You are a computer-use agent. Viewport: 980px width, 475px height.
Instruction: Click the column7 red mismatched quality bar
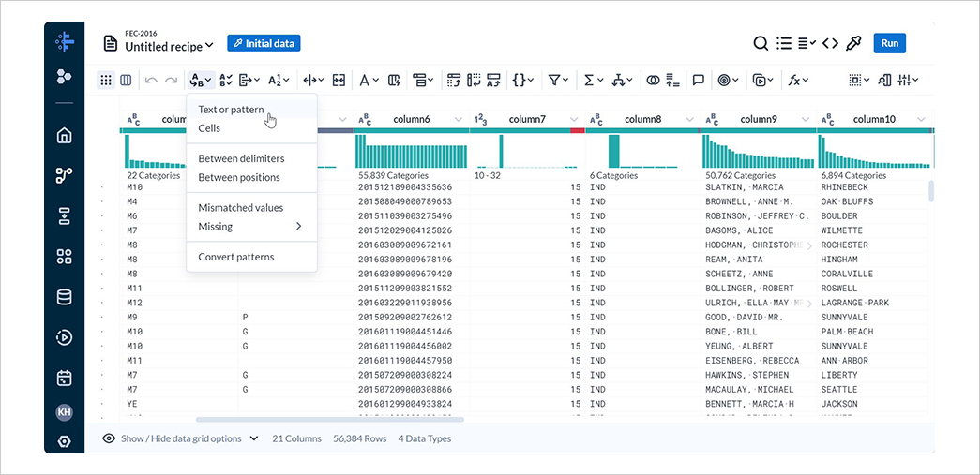577,130
